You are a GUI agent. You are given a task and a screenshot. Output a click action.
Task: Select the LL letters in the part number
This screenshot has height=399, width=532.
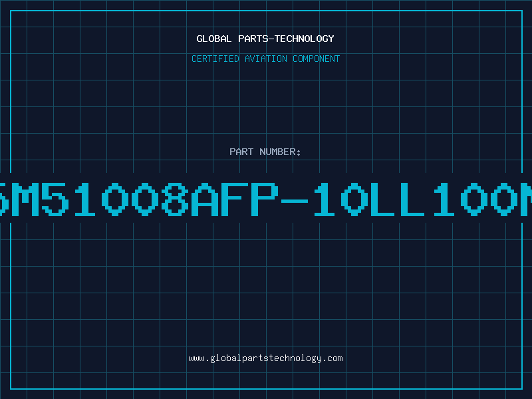click(x=398, y=199)
